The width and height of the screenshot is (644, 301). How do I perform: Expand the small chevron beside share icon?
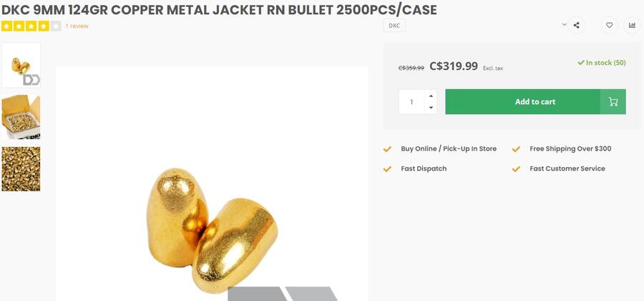(x=564, y=24)
